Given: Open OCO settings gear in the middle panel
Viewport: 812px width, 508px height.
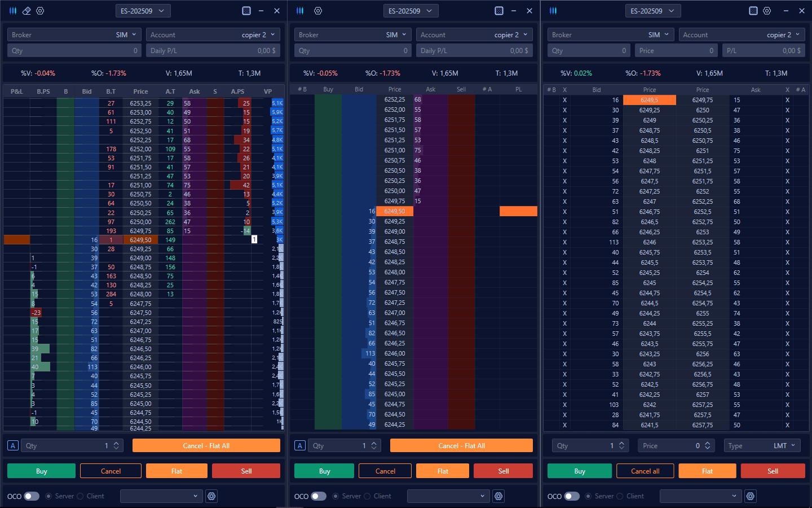Looking at the screenshot, I should 498,496.
